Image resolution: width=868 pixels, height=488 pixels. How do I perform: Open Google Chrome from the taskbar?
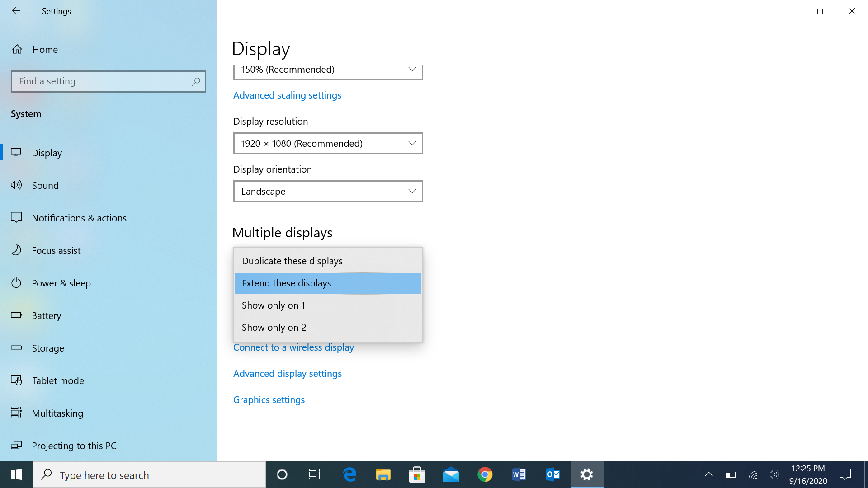coord(485,474)
